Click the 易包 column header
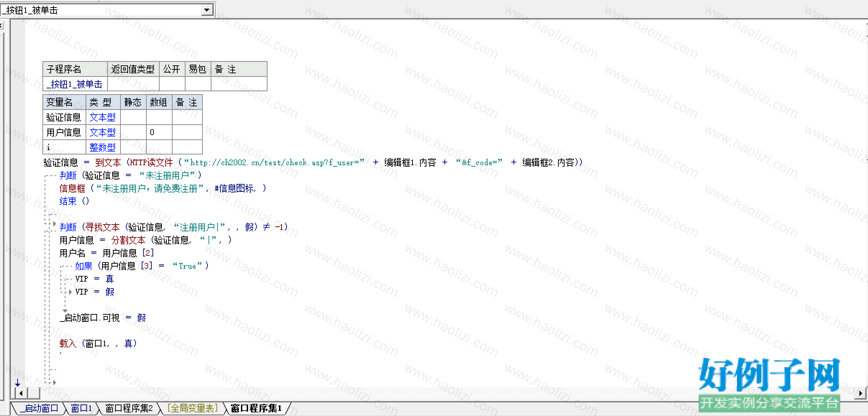 [198, 69]
